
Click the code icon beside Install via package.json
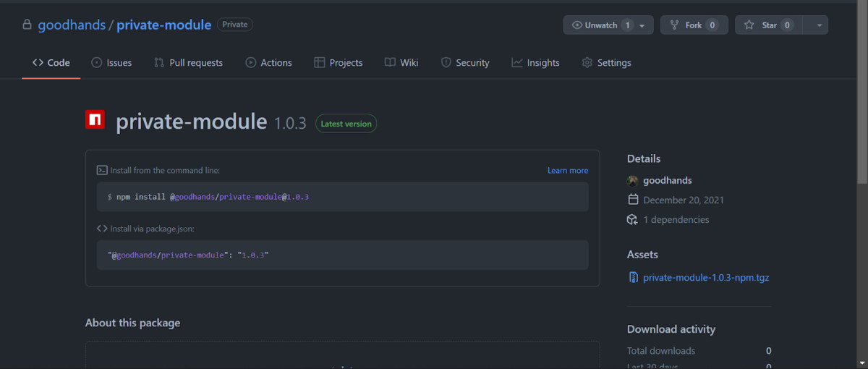pos(102,229)
